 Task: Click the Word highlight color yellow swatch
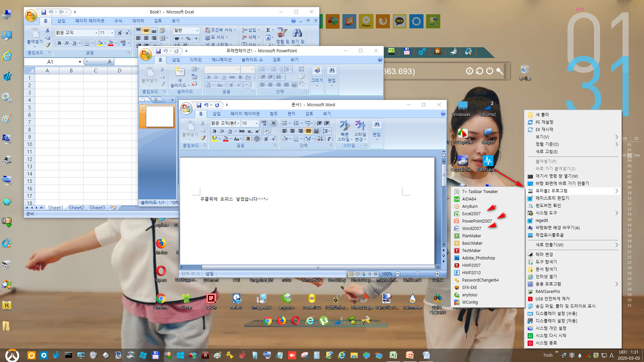[x=214, y=139]
